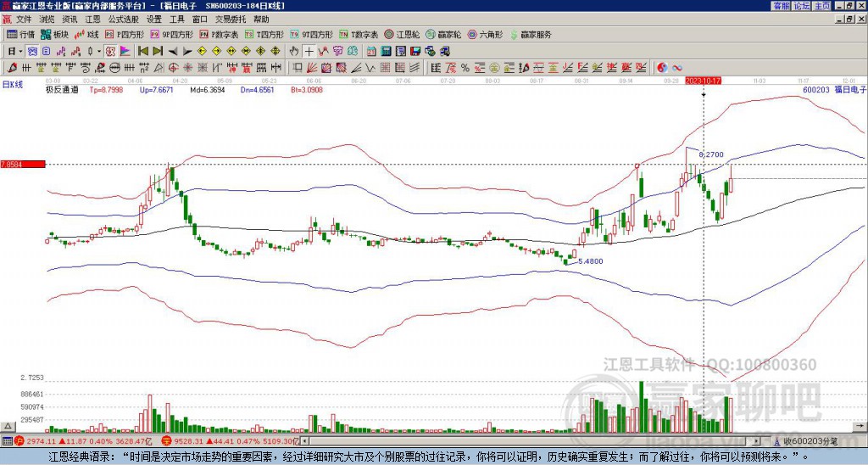
Task: Select the percent % line tool
Action: point(465,68)
